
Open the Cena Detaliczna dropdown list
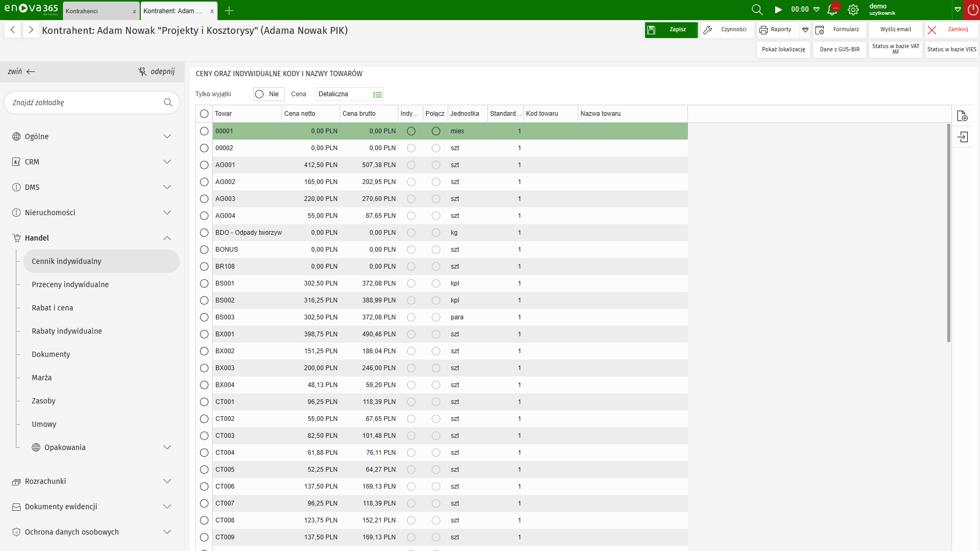click(377, 95)
